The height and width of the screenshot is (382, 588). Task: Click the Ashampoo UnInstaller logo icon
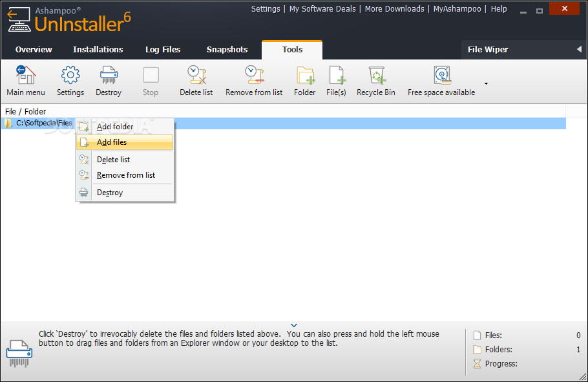pyautogui.click(x=19, y=19)
